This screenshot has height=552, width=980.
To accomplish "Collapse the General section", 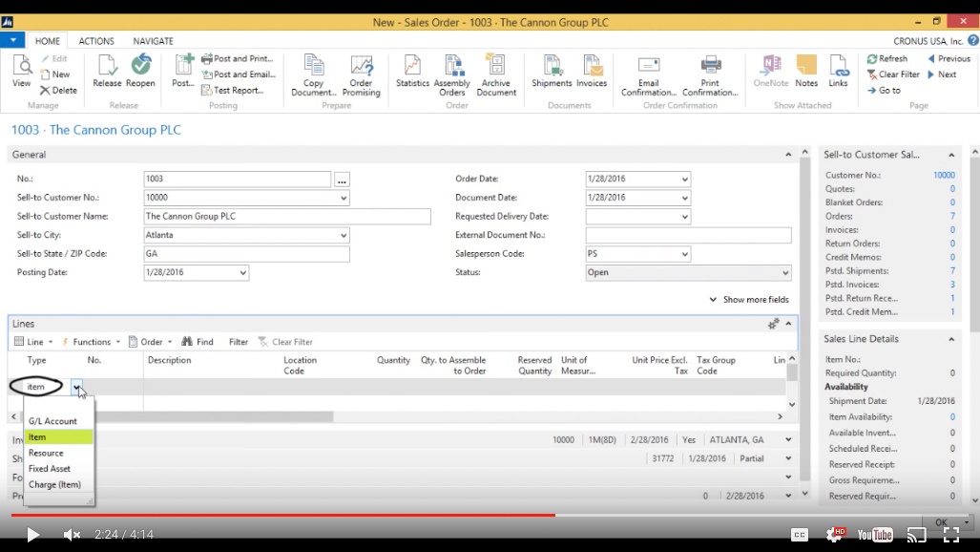I will (x=788, y=155).
